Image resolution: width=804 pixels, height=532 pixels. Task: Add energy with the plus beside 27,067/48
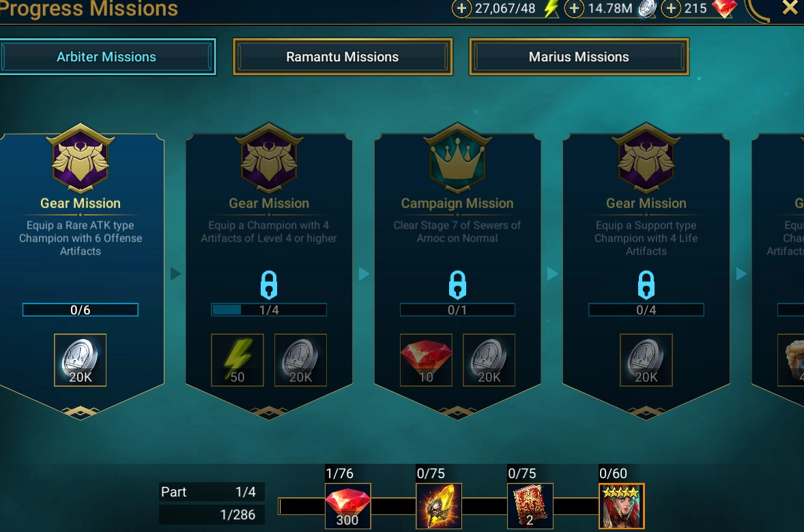461,8
